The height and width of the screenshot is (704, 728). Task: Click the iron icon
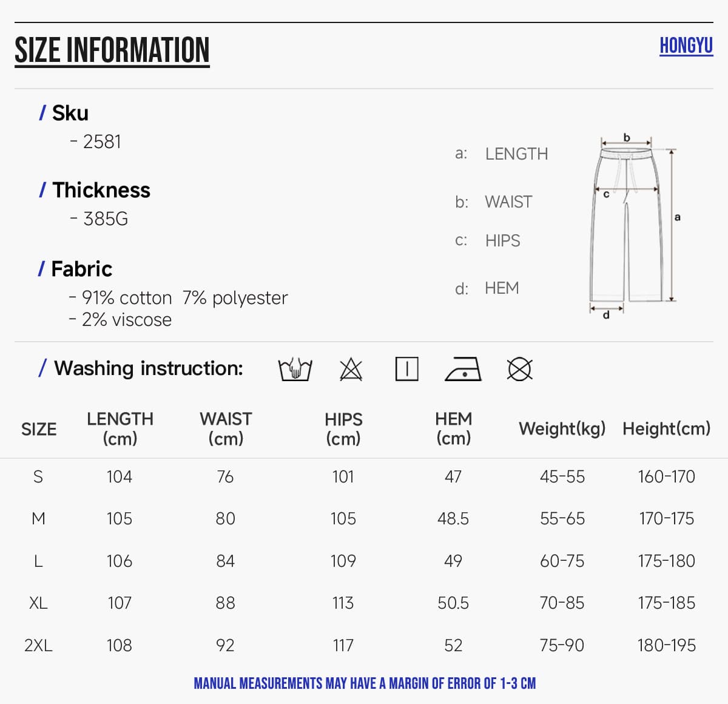point(463,369)
